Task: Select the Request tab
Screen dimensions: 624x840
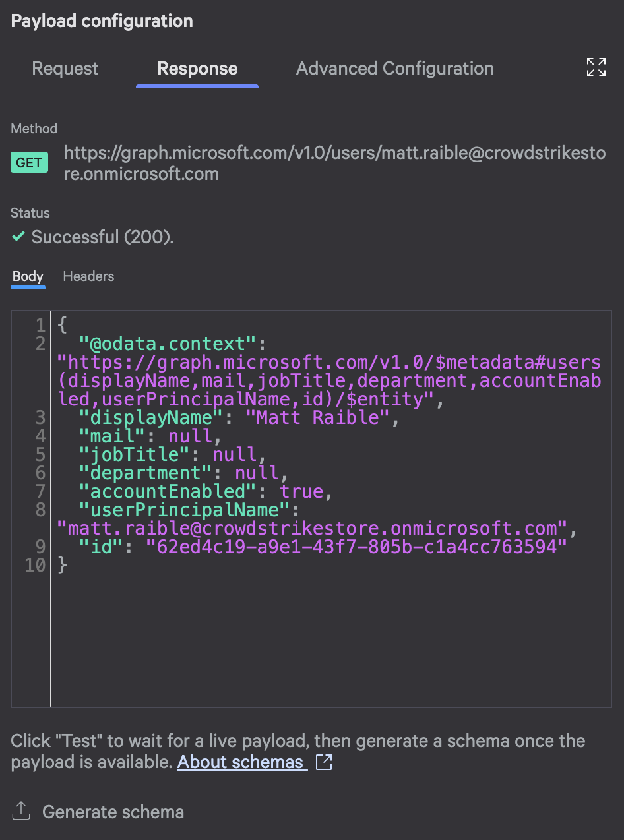Action: coord(65,68)
